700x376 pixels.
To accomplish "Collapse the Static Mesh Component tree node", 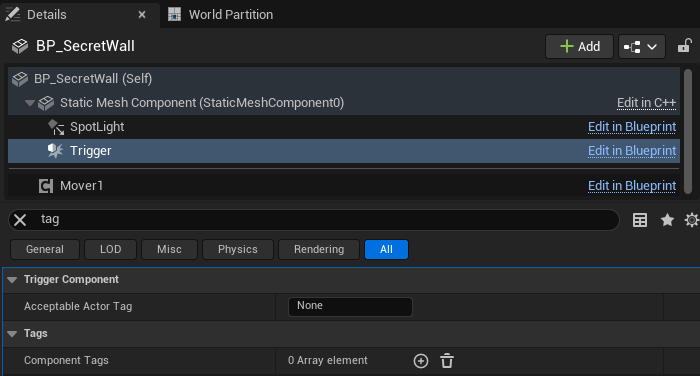I will point(30,103).
